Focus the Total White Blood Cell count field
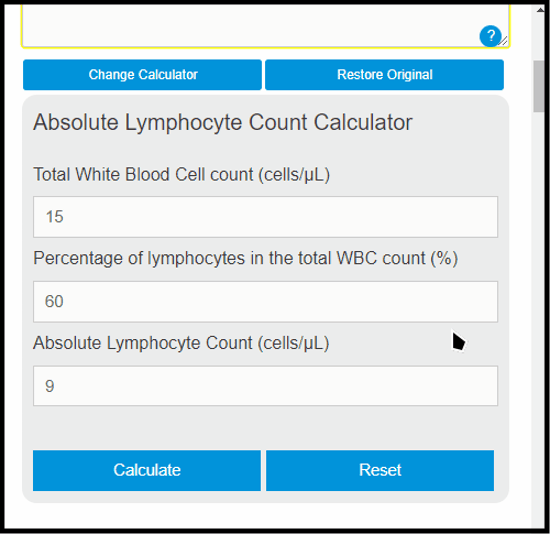Image resolution: width=550 pixels, height=534 pixels. (266, 217)
